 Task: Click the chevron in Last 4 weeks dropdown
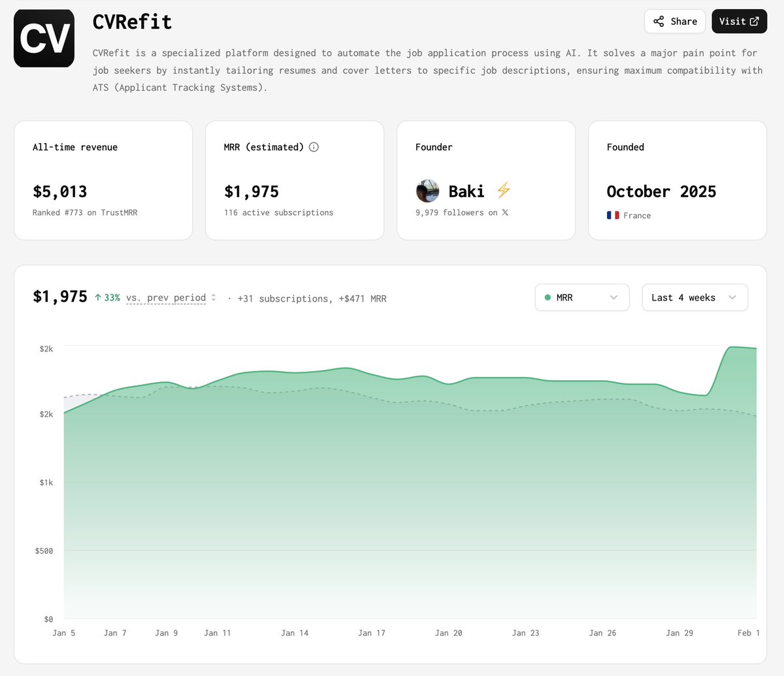pyautogui.click(x=732, y=298)
